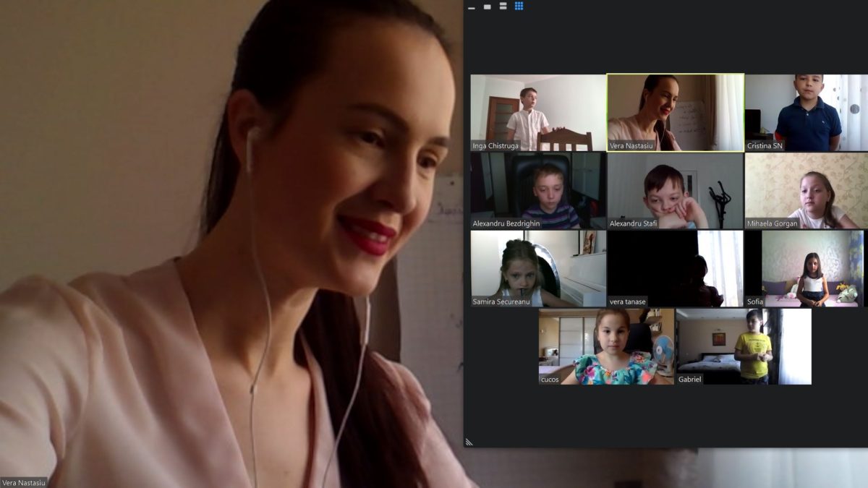The width and height of the screenshot is (868, 488).
Task: Click the Gabriel name label
Action: (690, 380)
